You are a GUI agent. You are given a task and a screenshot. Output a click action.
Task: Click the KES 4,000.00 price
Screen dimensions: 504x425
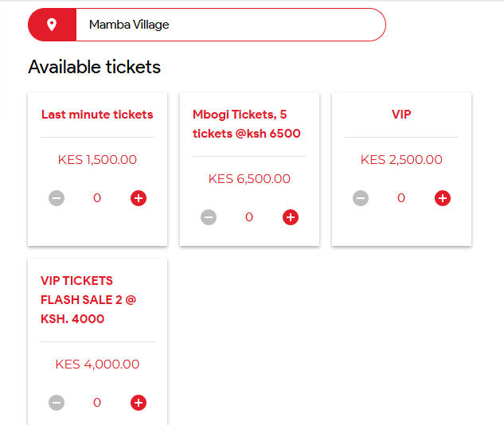pos(97,365)
